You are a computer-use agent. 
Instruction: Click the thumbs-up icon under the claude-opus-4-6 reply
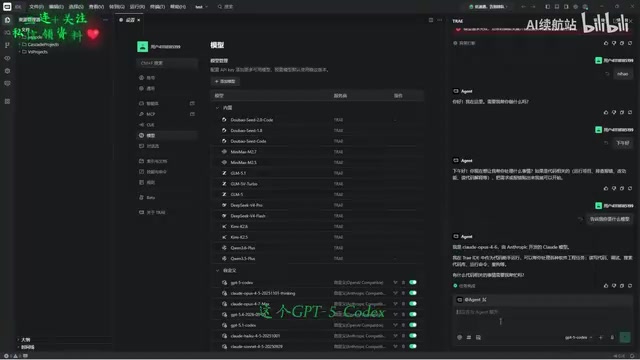coord(606,286)
